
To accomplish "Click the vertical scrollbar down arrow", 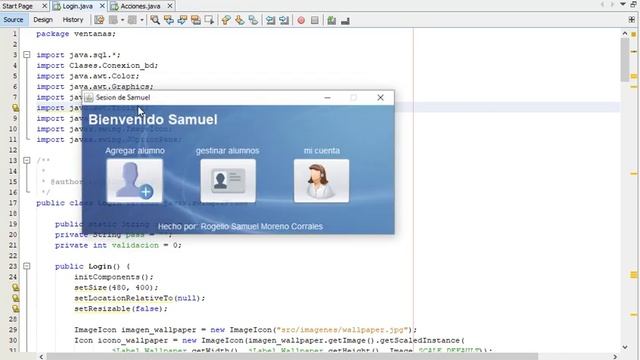I will click(x=625, y=347).
